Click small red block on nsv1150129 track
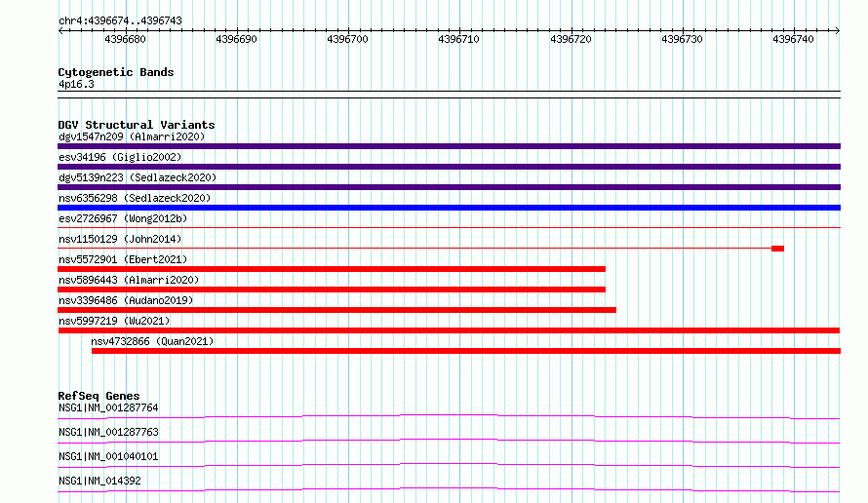The width and height of the screenshot is (868, 503). tap(777, 249)
